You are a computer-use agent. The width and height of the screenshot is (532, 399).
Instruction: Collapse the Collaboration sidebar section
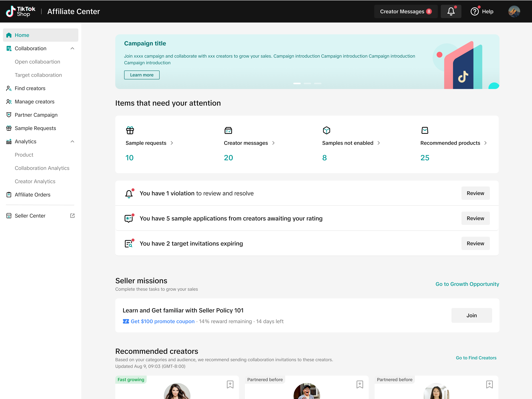72,49
